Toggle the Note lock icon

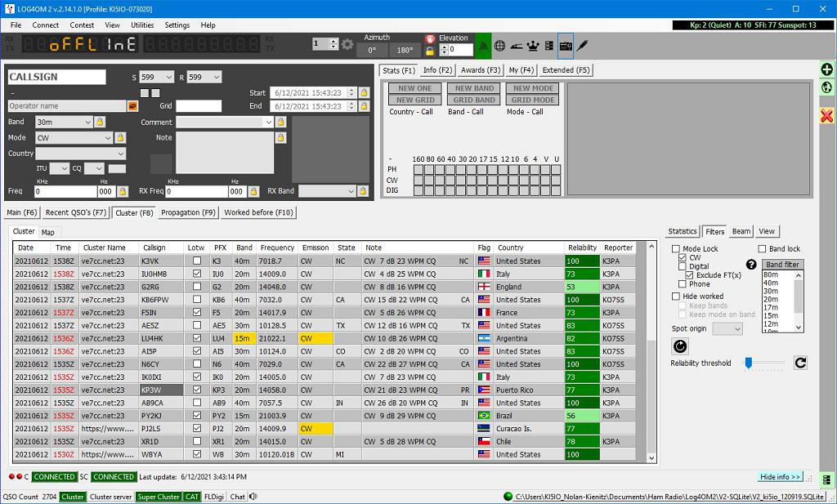pos(280,137)
